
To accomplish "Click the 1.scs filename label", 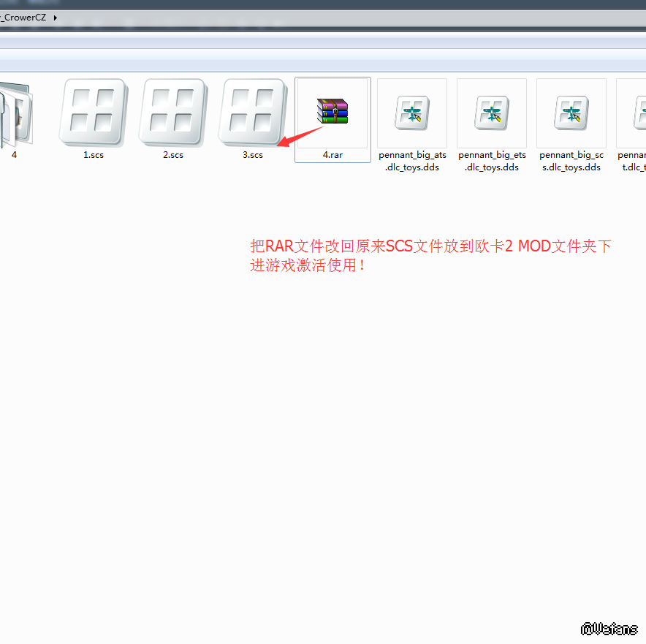I will click(x=94, y=155).
